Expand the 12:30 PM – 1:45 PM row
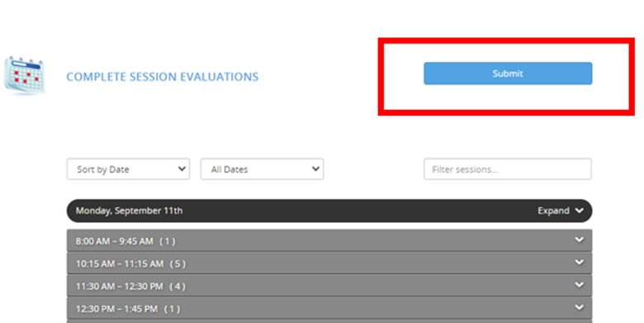644x323 pixels. tap(329, 309)
